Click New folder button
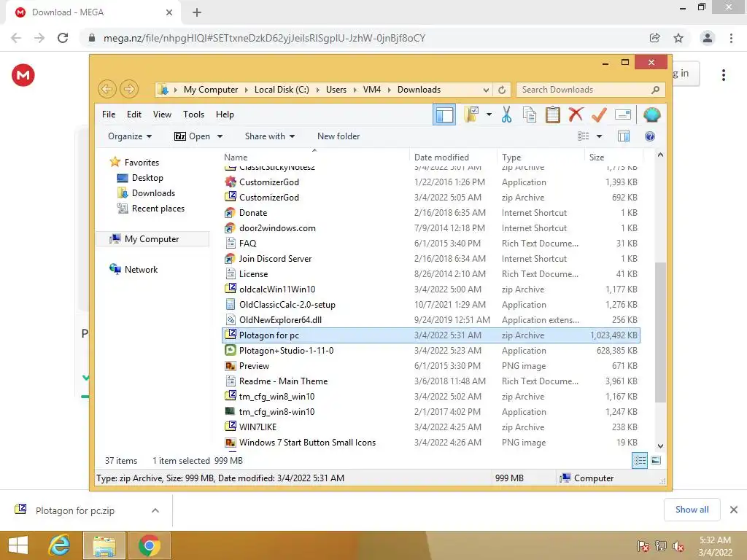The width and height of the screenshot is (747, 560). pyautogui.click(x=338, y=136)
